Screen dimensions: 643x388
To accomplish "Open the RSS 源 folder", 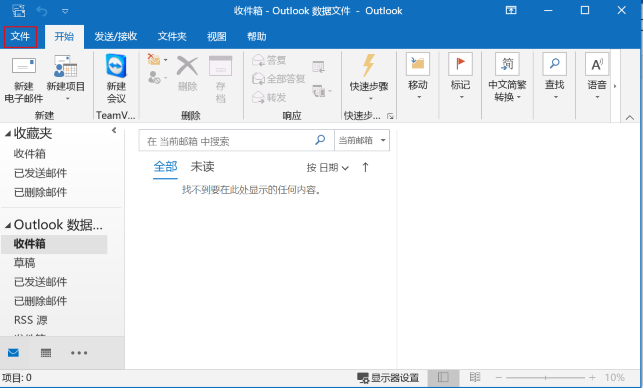I will click(x=31, y=320).
